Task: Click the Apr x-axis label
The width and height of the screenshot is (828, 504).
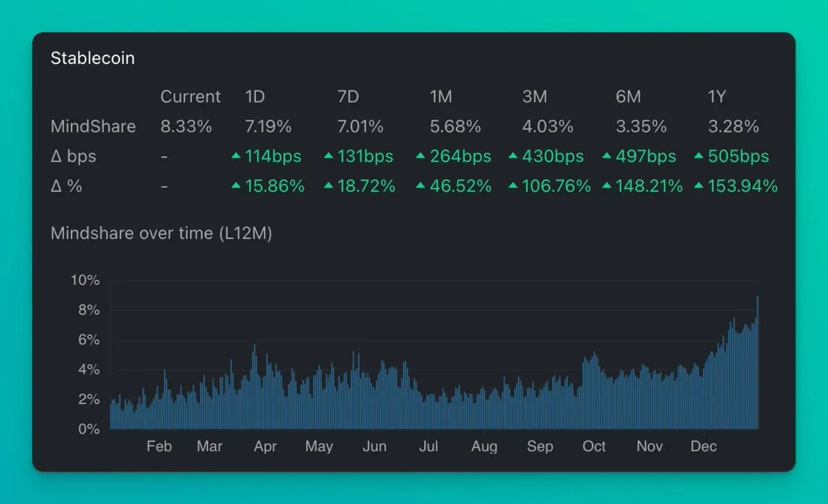Action: point(265,447)
